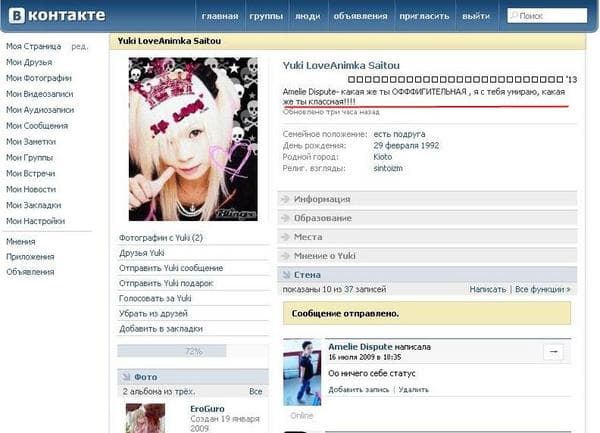Click Все link in Фото section

(256, 392)
